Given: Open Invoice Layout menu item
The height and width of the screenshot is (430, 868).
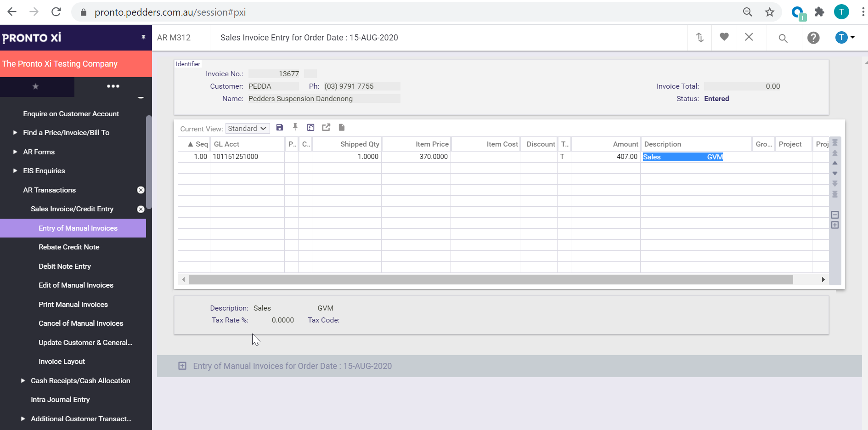Looking at the screenshot, I should pos(62,362).
